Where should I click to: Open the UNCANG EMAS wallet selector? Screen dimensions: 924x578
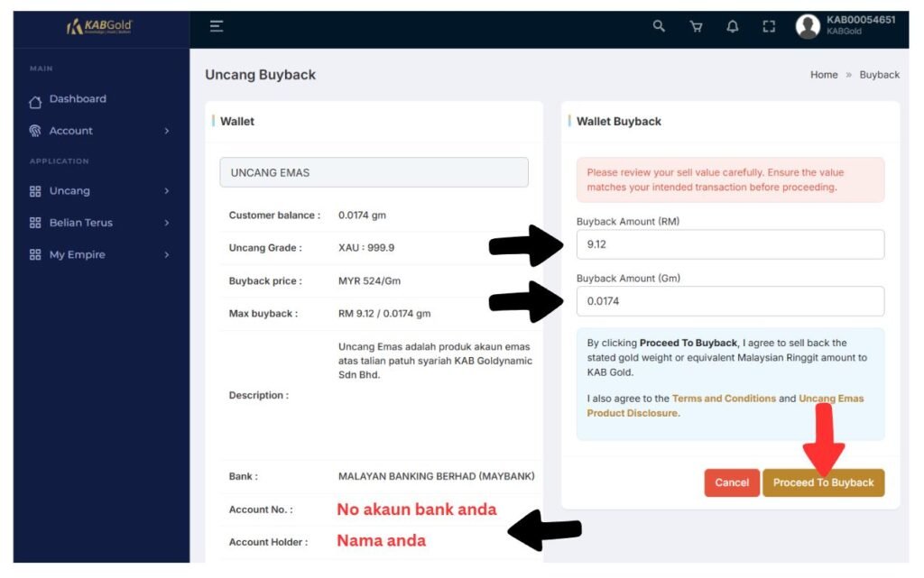click(374, 172)
